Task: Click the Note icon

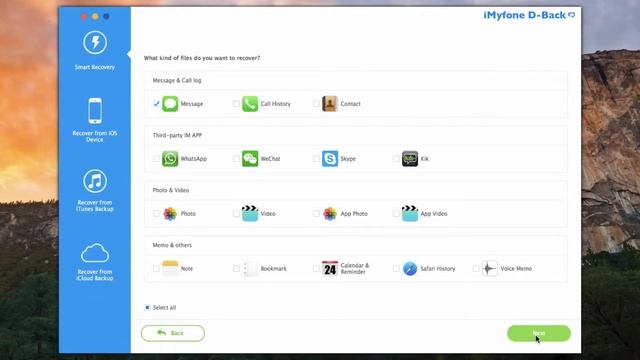Action: (x=170, y=269)
